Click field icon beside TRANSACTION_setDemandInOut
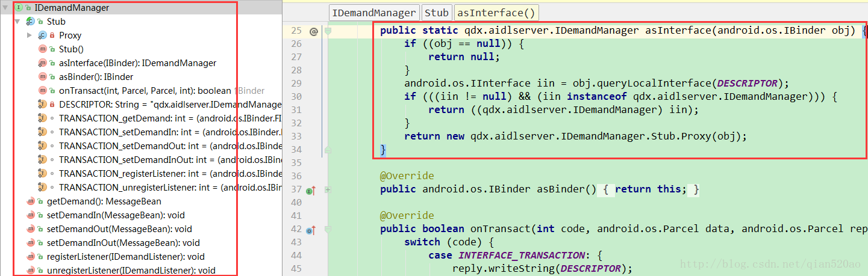Viewport: 868px width, 276px height. point(43,160)
